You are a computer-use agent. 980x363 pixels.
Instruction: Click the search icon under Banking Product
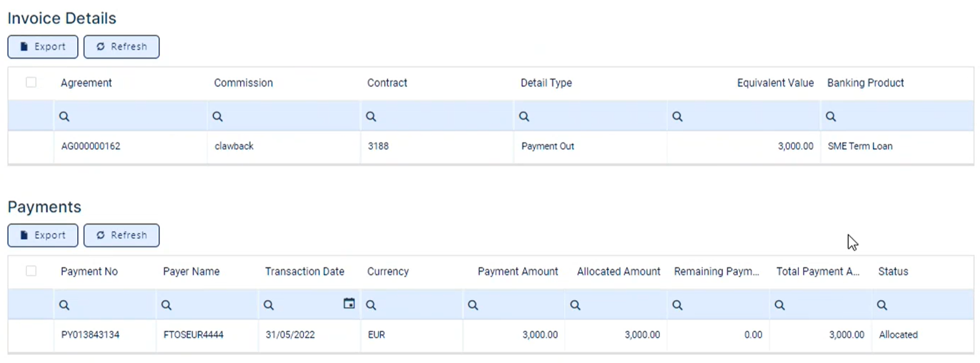[x=831, y=117]
